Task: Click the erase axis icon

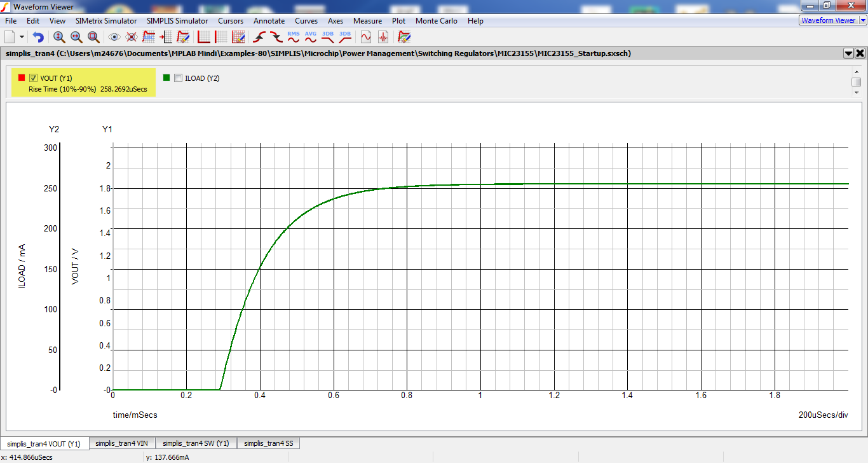Action: [x=238, y=37]
